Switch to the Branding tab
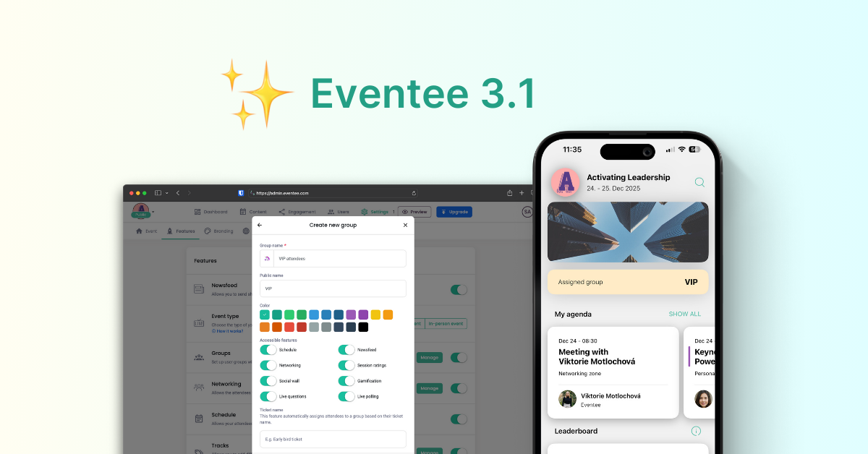 pos(218,231)
